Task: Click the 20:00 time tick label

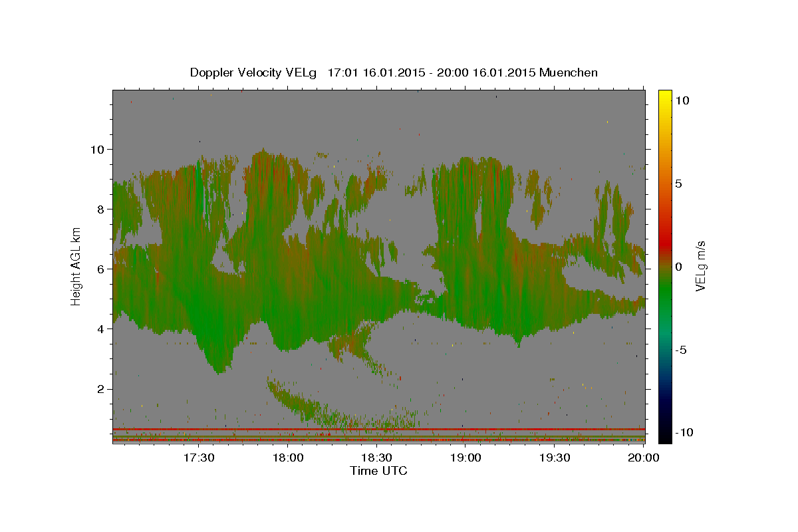Action: pos(643,458)
